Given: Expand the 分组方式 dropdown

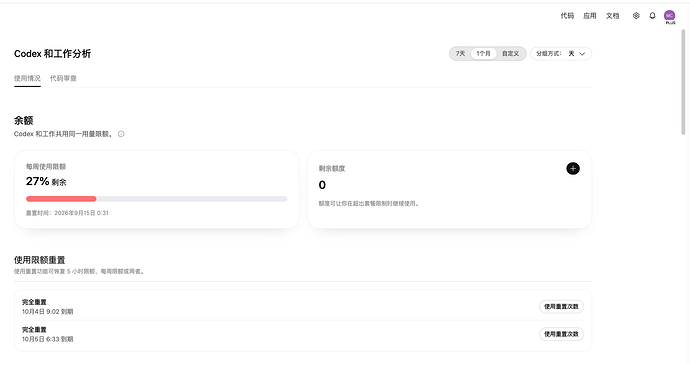Looking at the screenshot, I should [561, 54].
